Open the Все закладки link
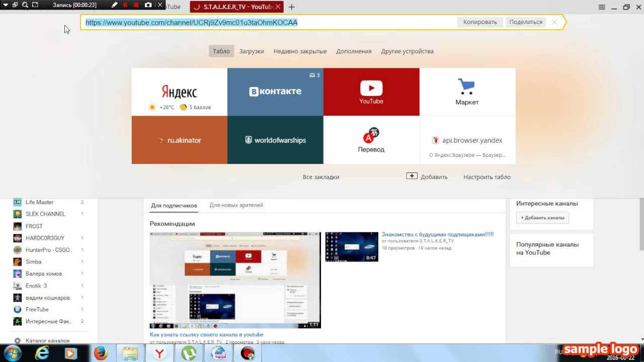The image size is (644, 362). (x=321, y=177)
